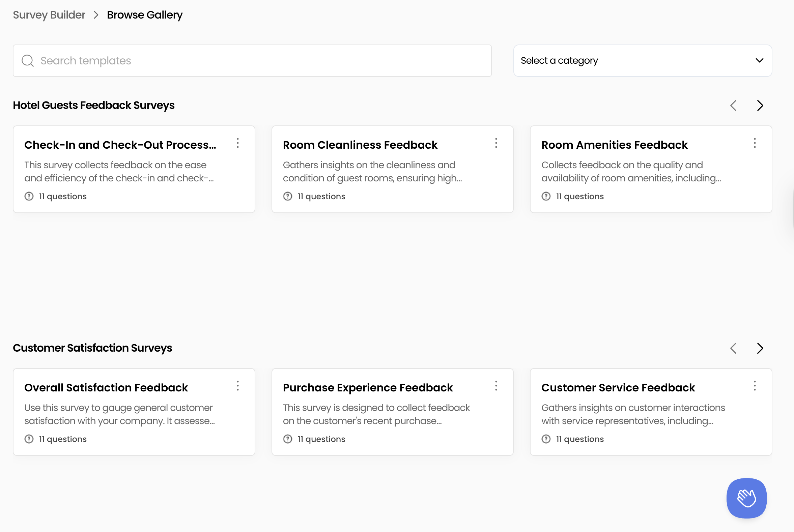This screenshot has width=794, height=532.
Task: Select the Browse Gallery breadcrumb item
Action: point(144,14)
